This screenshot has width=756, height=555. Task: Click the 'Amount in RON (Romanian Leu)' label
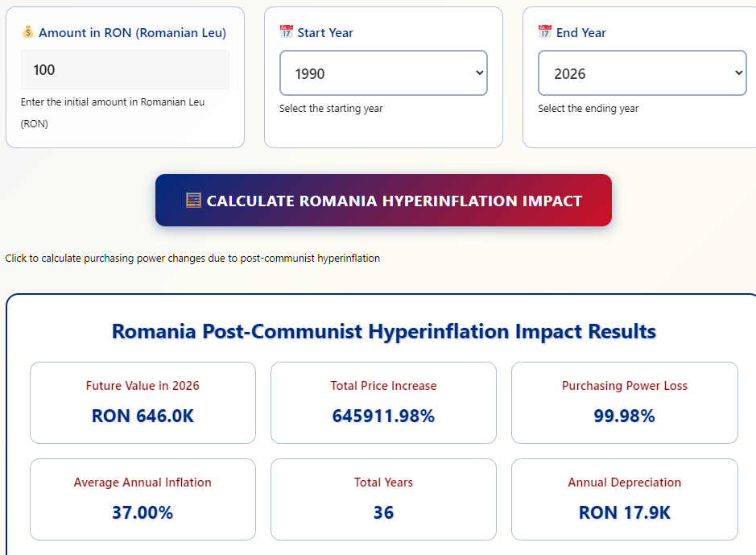[133, 33]
